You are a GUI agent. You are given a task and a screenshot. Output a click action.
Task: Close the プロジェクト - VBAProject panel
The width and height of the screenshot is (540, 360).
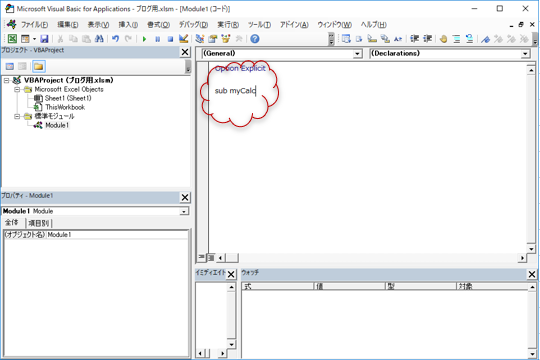pos(185,52)
